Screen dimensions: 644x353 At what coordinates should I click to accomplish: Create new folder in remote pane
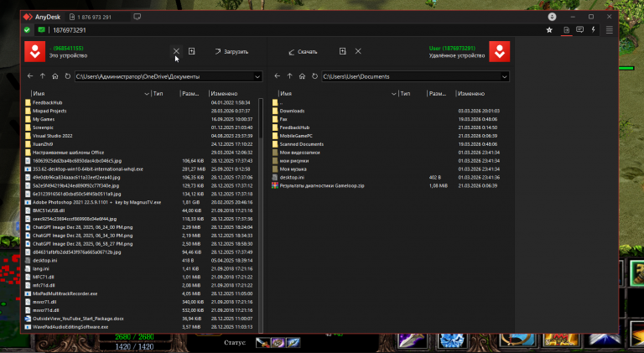[x=342, y=51]
